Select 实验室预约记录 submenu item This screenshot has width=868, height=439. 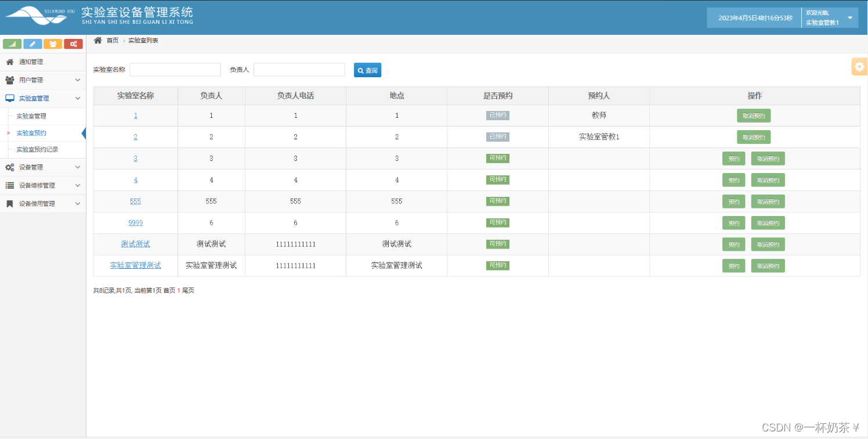coord(37,149)
